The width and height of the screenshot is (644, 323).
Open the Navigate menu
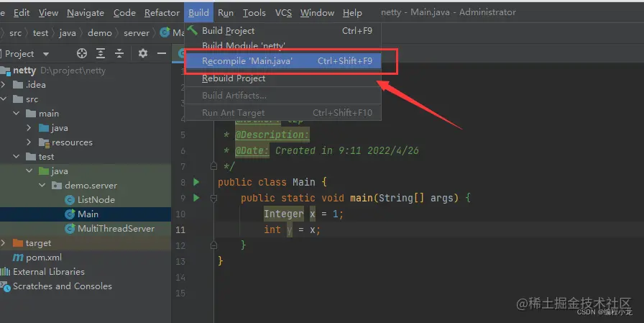86,13
